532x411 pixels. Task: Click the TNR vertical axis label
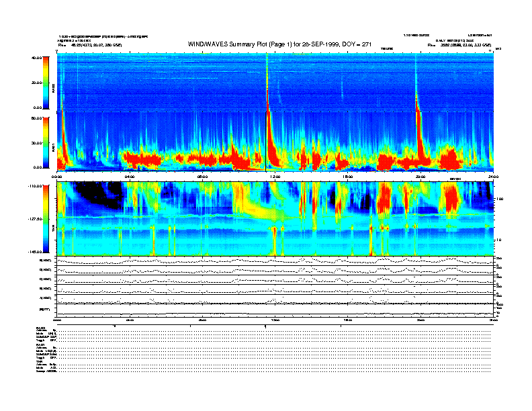pyautogui.click(x=53, y=230)
